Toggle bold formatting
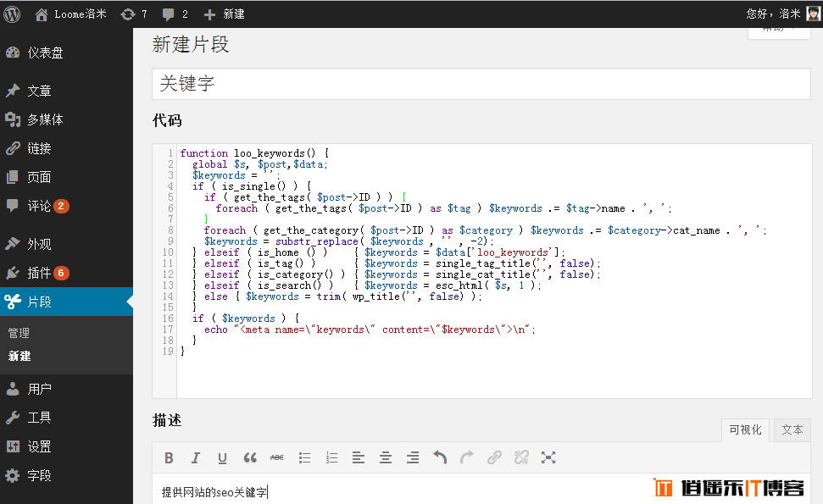823x504 pixels. click(x=169, y=458)
